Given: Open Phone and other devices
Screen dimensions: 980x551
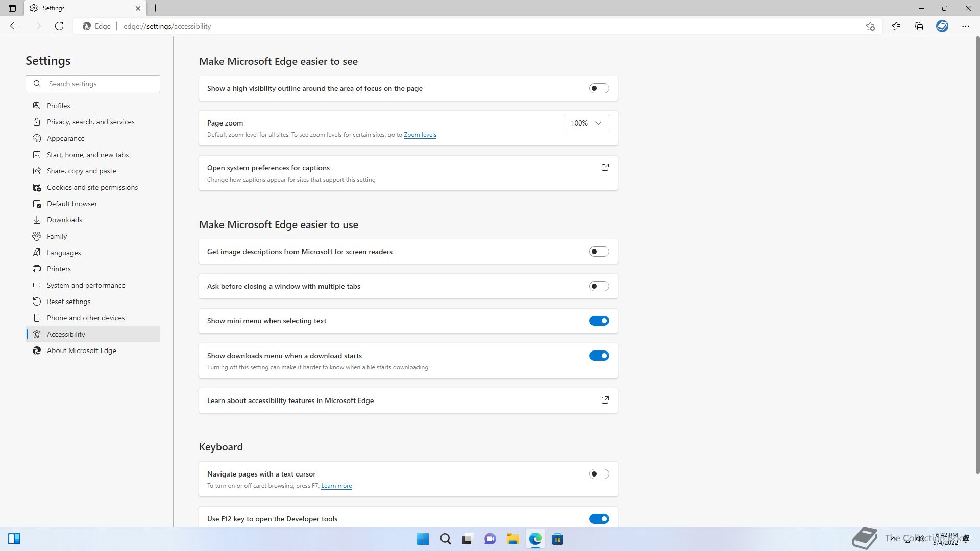Looking at the screenshot, I should pos(93,318).
